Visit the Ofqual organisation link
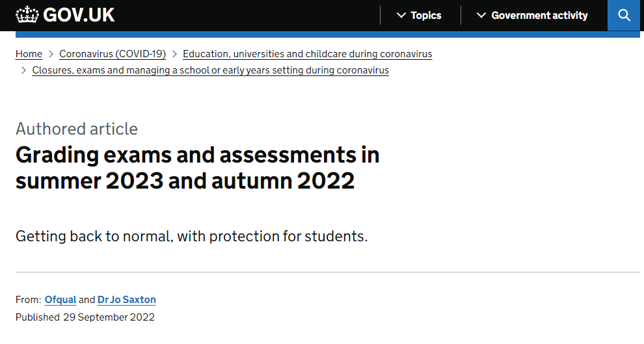The height and width of the screenshot is (344, 644). click(60, 300)
